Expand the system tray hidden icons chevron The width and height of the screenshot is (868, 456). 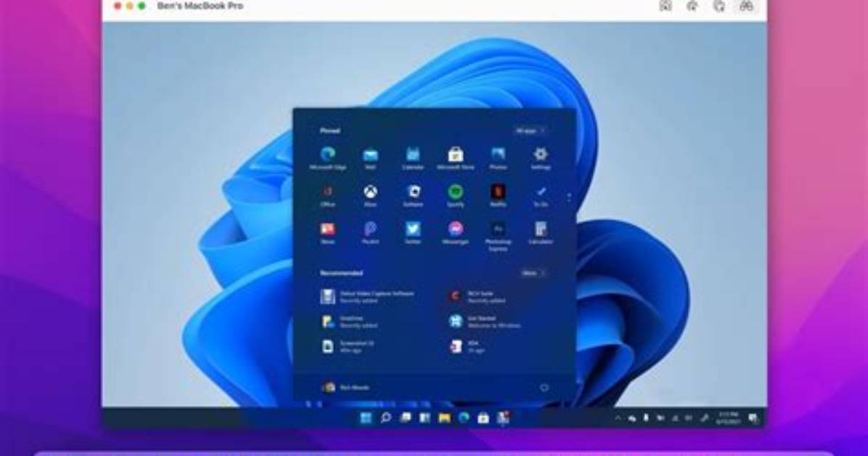(x=618, y=418)
